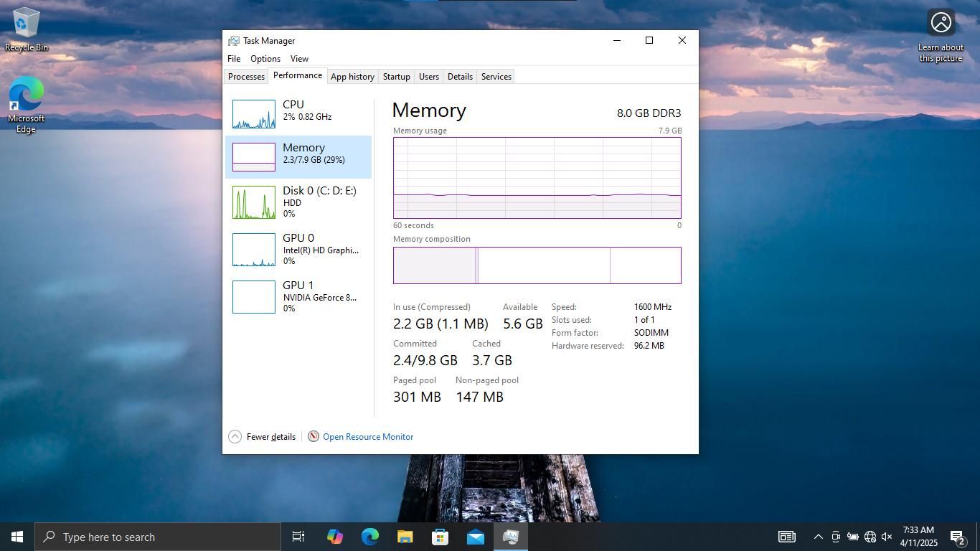The width and height of the screenshot is (980, 551).
Task: Click the Memory usage graph
Action: click(x=537, y=178)
